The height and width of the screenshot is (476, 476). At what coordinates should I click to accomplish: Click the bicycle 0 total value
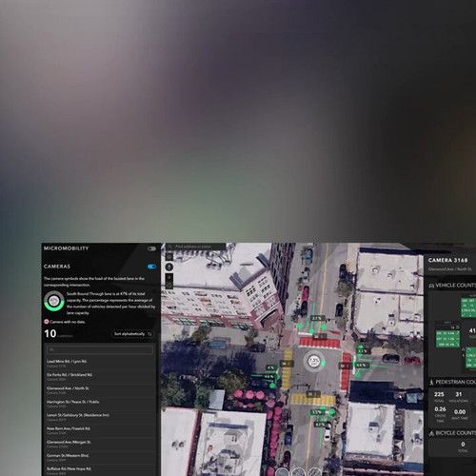(463, 445)
